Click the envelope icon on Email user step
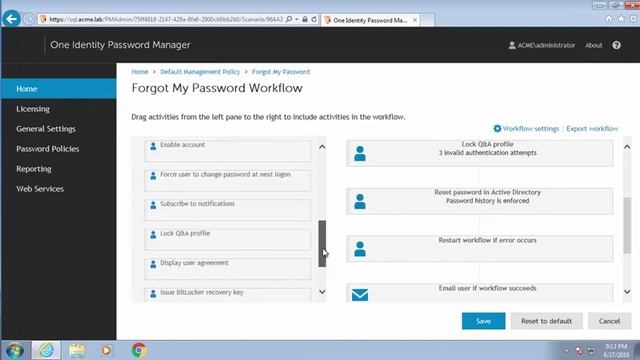 (x=360, y=295)
